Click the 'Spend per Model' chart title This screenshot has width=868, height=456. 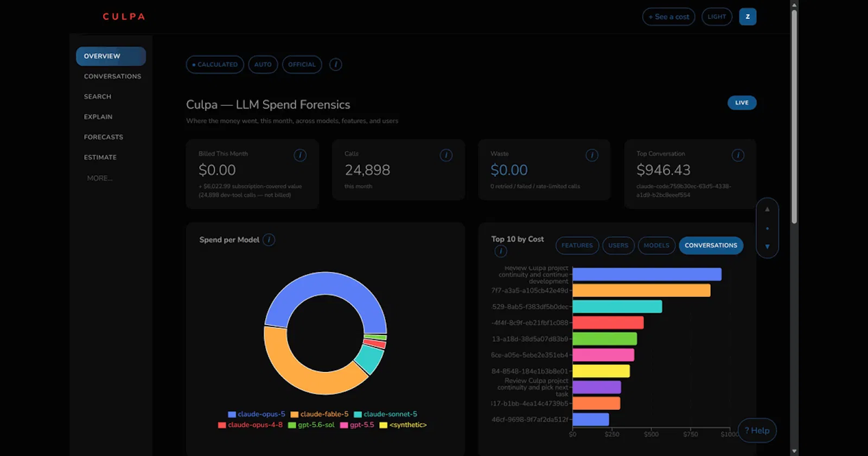point(229,240)
